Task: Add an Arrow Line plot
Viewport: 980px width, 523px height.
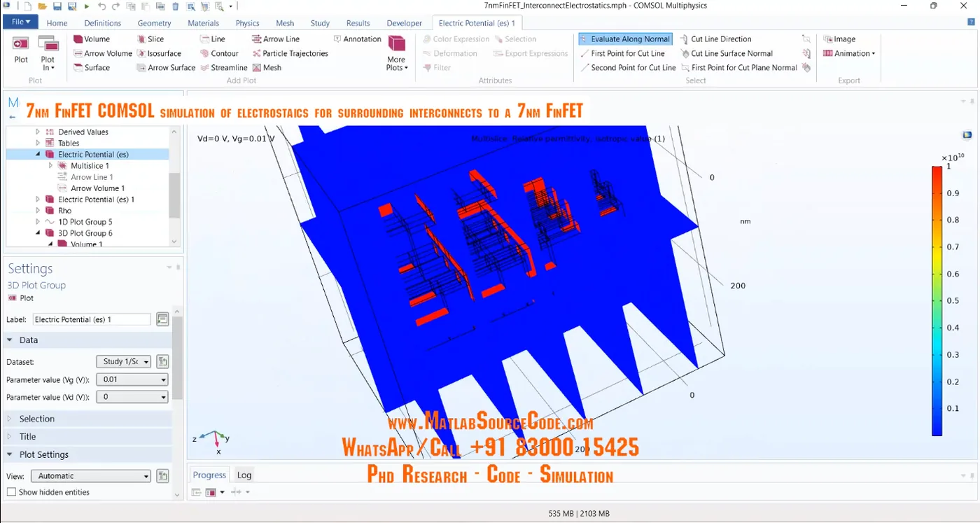Action: point(276,39)
